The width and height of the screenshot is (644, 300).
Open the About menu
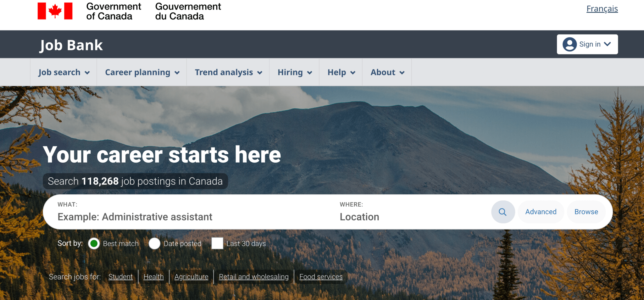[383, 72]
